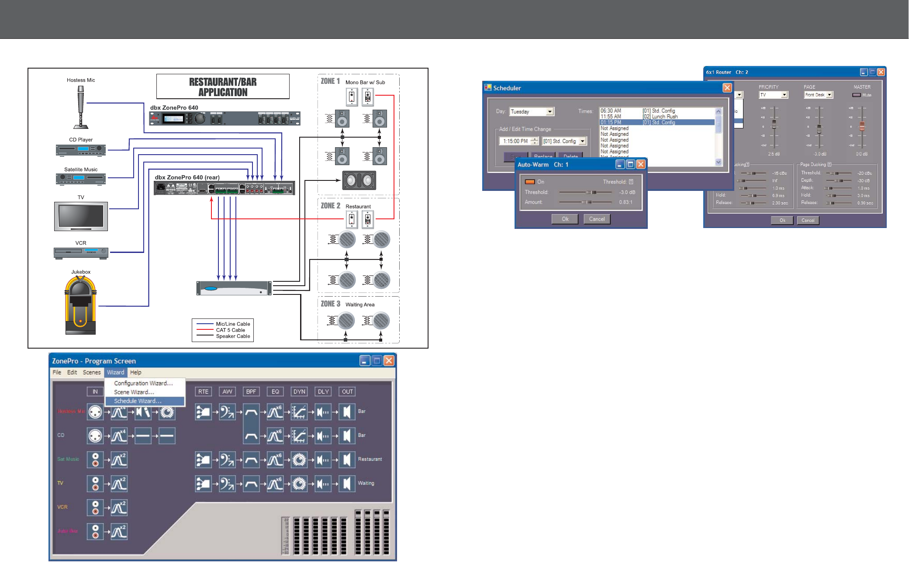Click Ok in Auto-Warm dialog
909x588 pixels.
[x=565, y=219]
